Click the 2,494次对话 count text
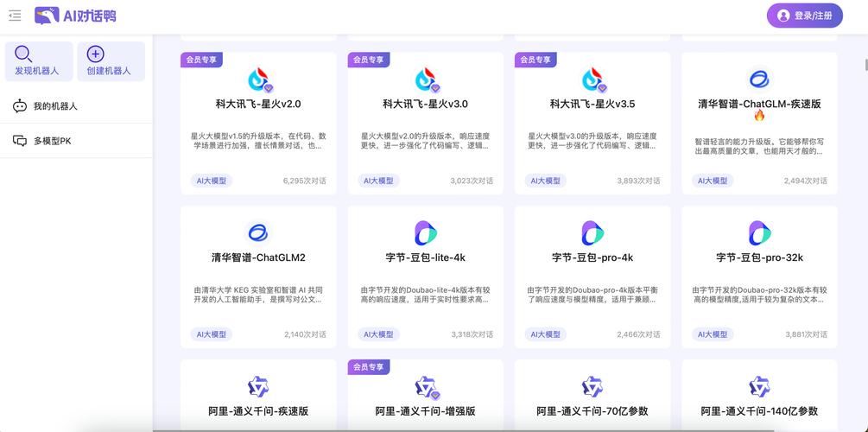The width and height of the screenshot is (868, 432). tap(806, 181)
